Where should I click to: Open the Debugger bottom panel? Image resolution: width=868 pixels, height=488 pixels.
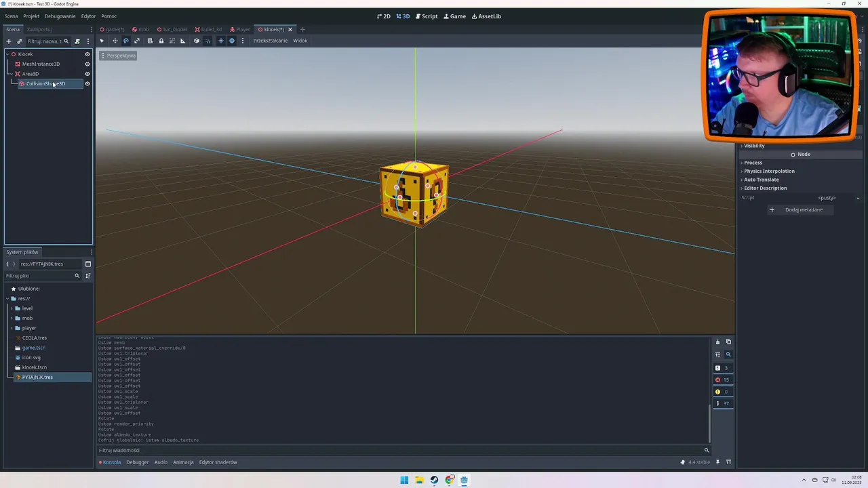[x=138, y=462]
